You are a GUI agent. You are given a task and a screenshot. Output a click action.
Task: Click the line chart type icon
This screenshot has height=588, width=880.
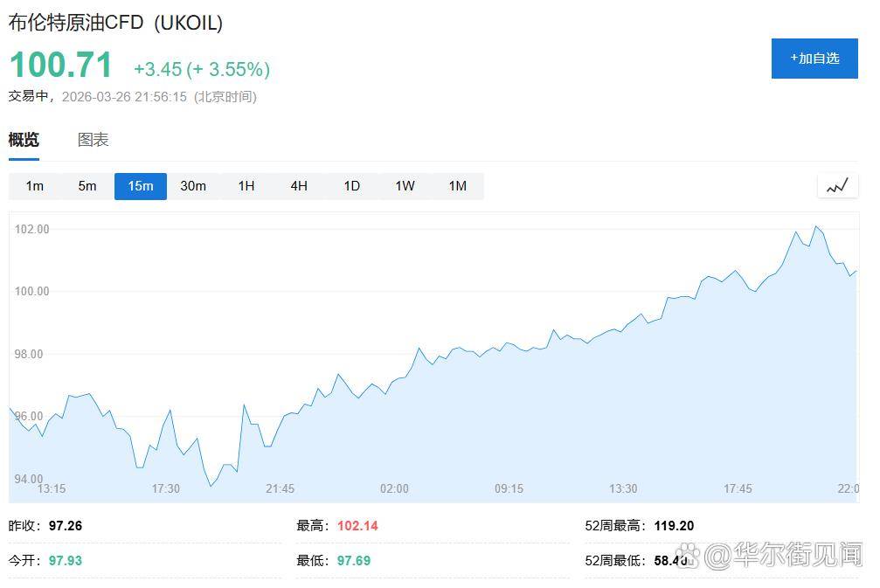click(837, 185)
